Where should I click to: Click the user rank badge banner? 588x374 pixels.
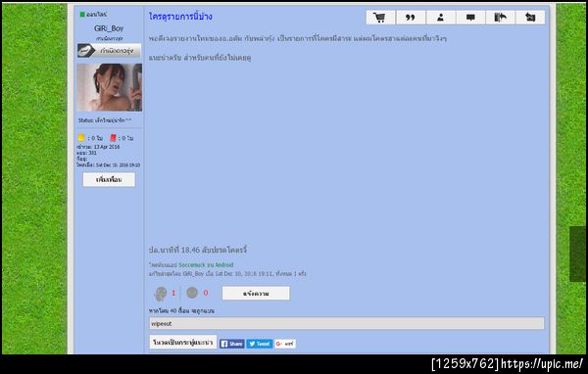pos(110,51)
